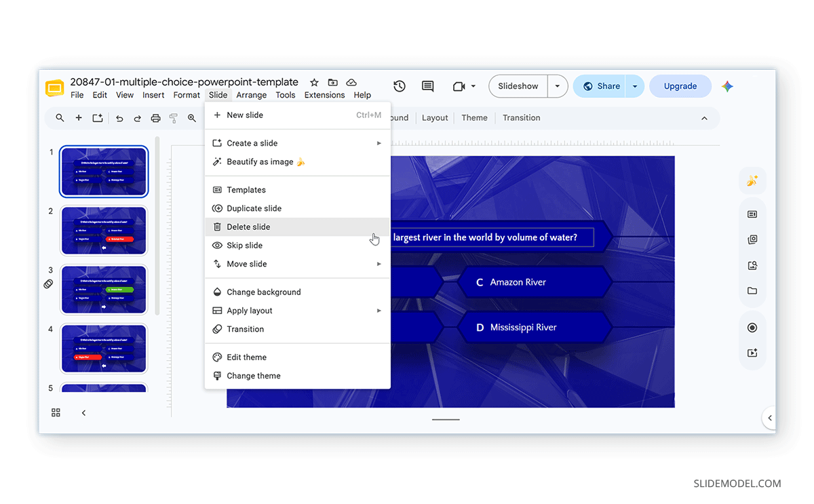
Task: Click the move to folder icon
Action: [332, 82]
